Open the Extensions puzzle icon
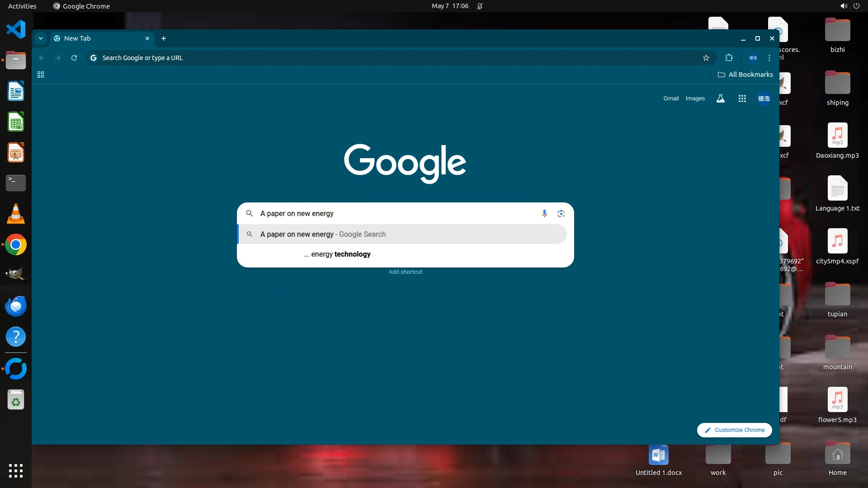The height and width of the screenshot is (488, 868). (729, 58)
